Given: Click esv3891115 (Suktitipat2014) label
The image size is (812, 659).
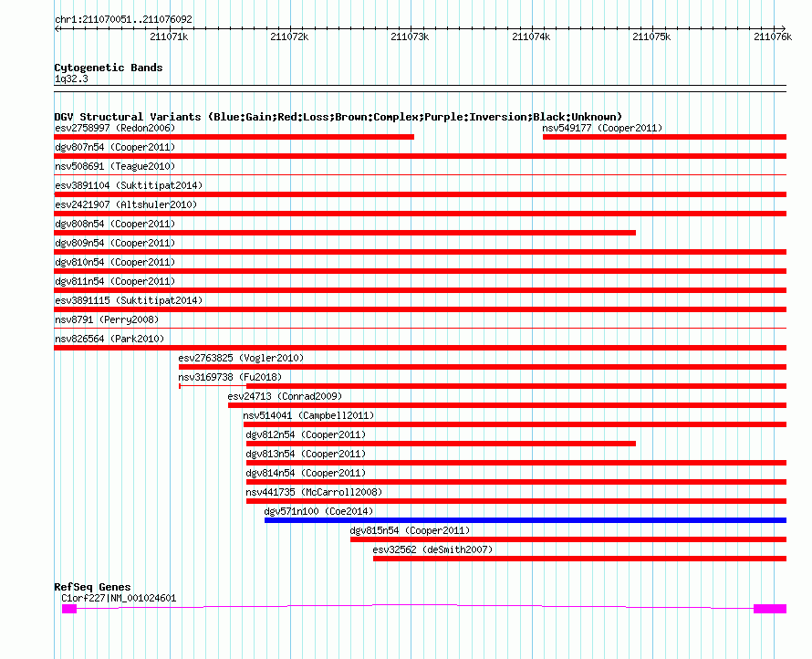Looking at the screenshot, I should click(x=129, y=300).
